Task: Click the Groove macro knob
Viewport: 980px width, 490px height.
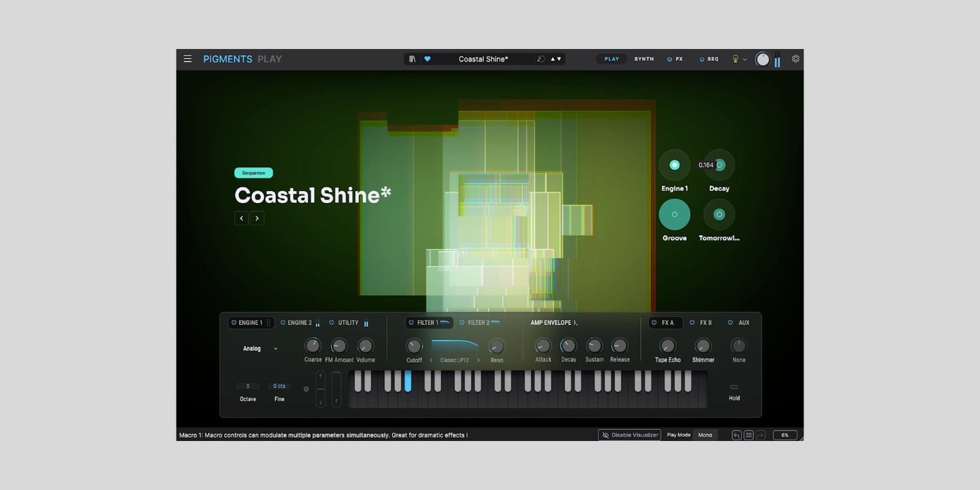Action: point(674,215)
